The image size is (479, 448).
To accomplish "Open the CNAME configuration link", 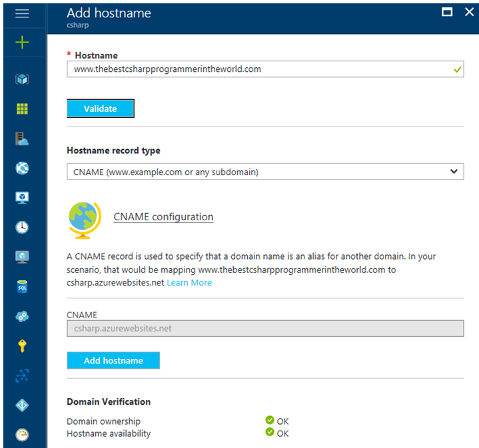I will pyautogui.click(x=163, y=217).
